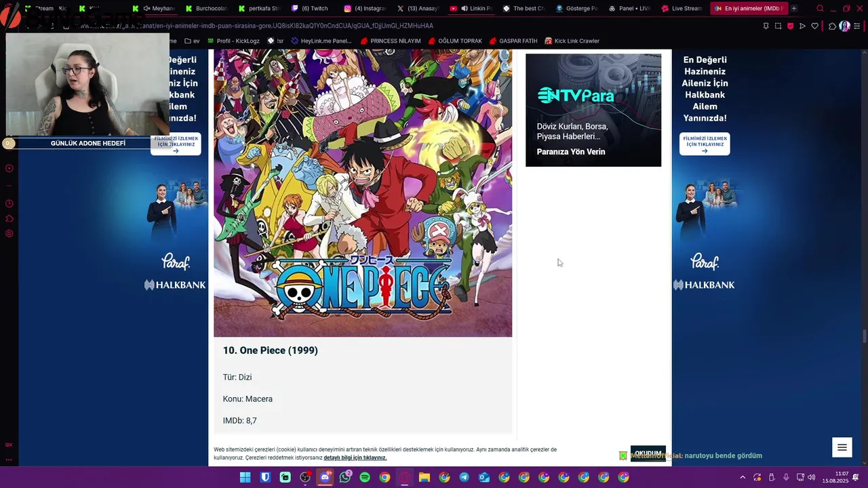Open the easy setup sliders icon
This screenshot has width=868, height=488.
tap(857, 26)
